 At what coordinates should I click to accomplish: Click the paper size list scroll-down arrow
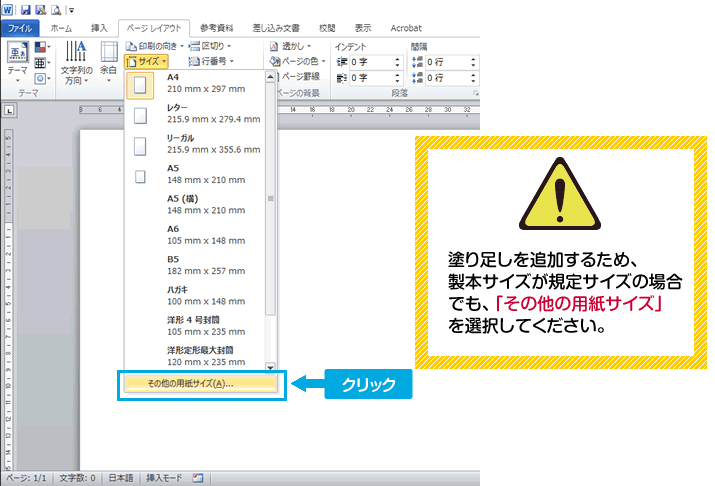tap(270, 367)
